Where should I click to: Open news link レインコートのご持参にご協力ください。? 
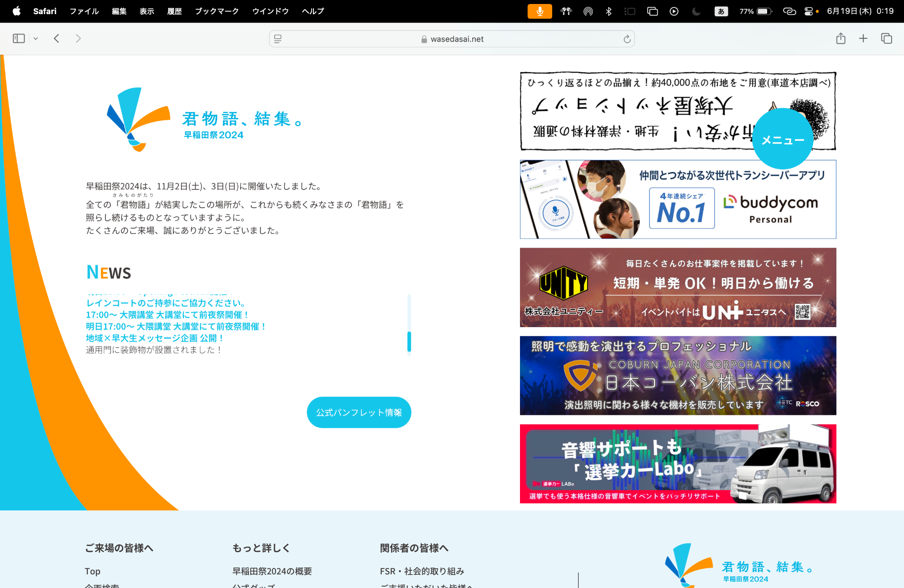point(167,303)
